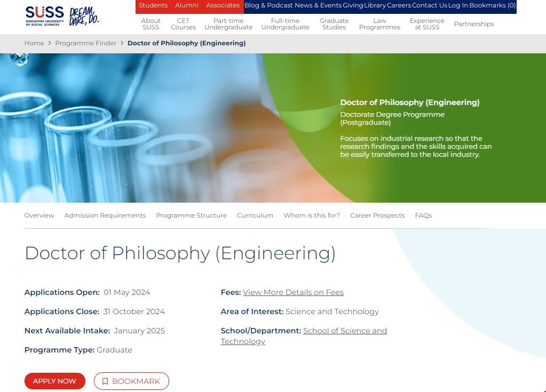Jump to Admission Requirements section
The width and height of the screenshot is (546, 392).
click(105, 215)
